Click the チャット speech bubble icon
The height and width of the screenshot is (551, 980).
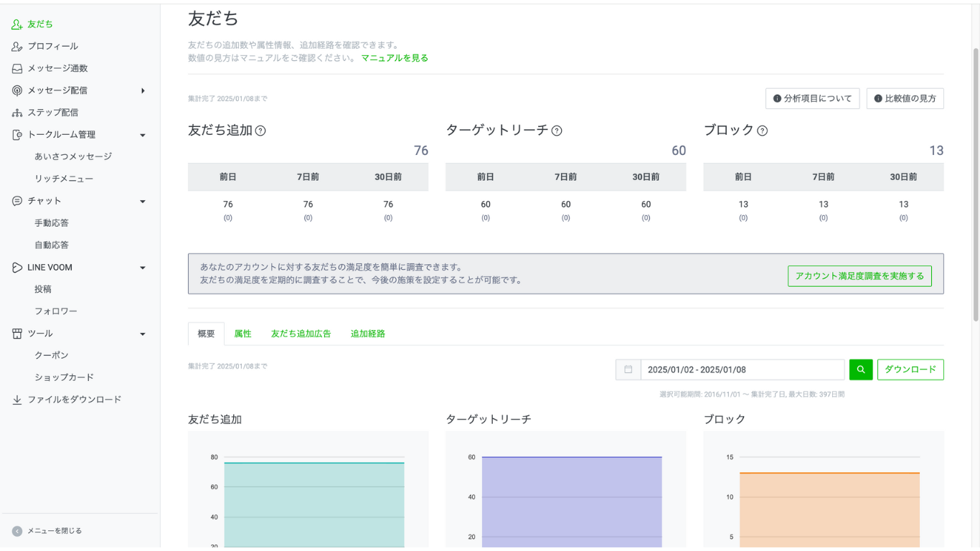tap(17, 201)
